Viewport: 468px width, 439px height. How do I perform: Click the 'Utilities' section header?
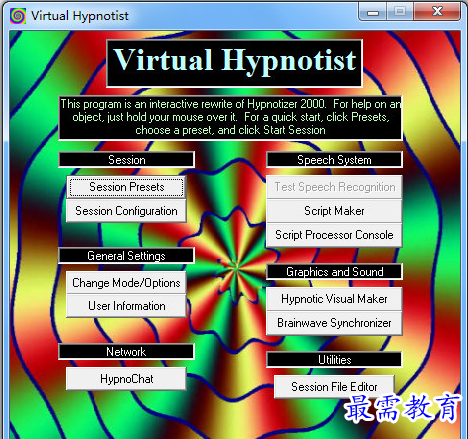[x=334, y=360]
